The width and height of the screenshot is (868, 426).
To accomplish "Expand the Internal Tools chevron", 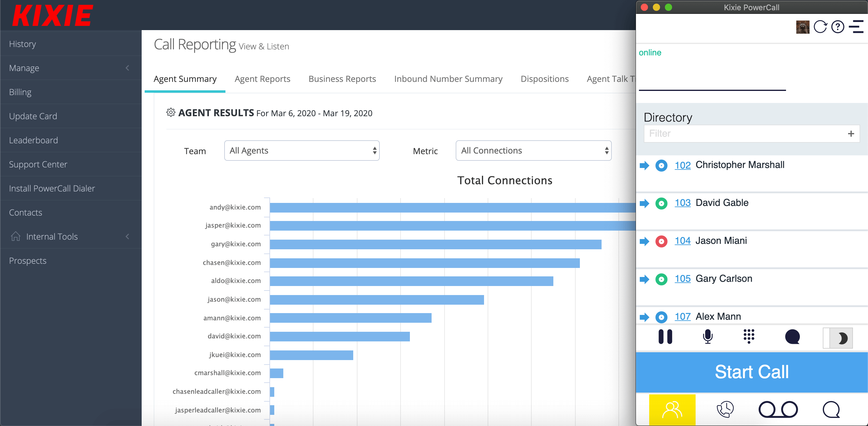I will pyautogui.click(x=127, y=237).
